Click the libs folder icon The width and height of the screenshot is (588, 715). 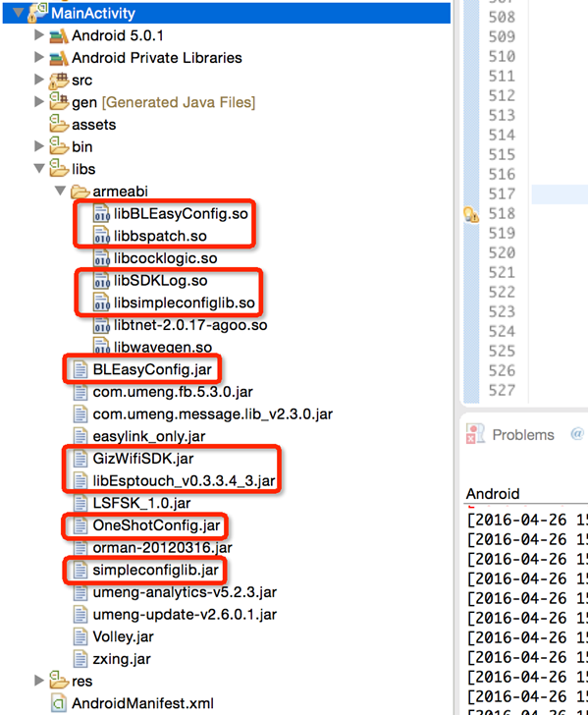point(59,168)
